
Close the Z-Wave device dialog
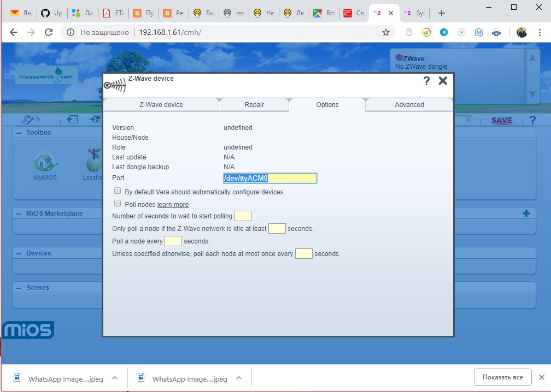tap(443, 81)
